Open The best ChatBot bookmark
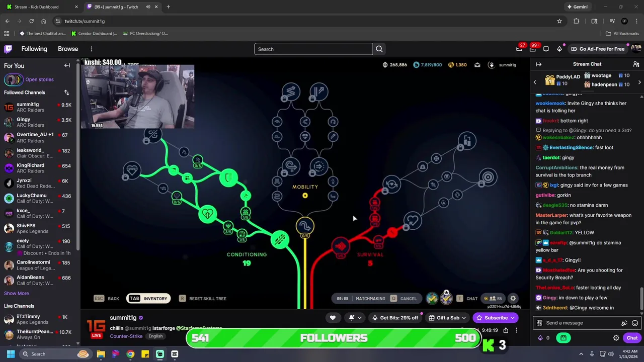This screenshot has height=362, width=644. coord(42,34)
